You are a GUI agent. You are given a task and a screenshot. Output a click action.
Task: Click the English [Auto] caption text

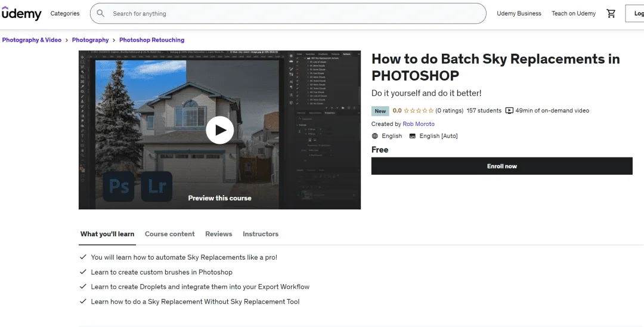[438, 136]
